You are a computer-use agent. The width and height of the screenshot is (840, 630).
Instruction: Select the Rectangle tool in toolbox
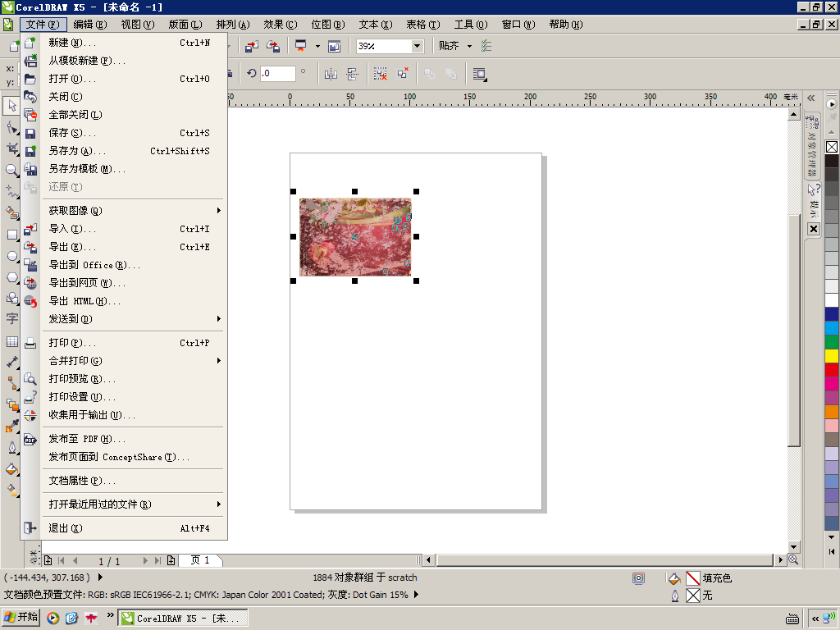tap(11, 235)
